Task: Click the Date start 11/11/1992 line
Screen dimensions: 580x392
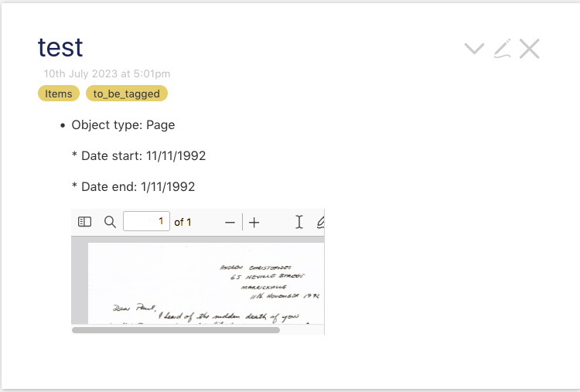Action: [138, 156]
